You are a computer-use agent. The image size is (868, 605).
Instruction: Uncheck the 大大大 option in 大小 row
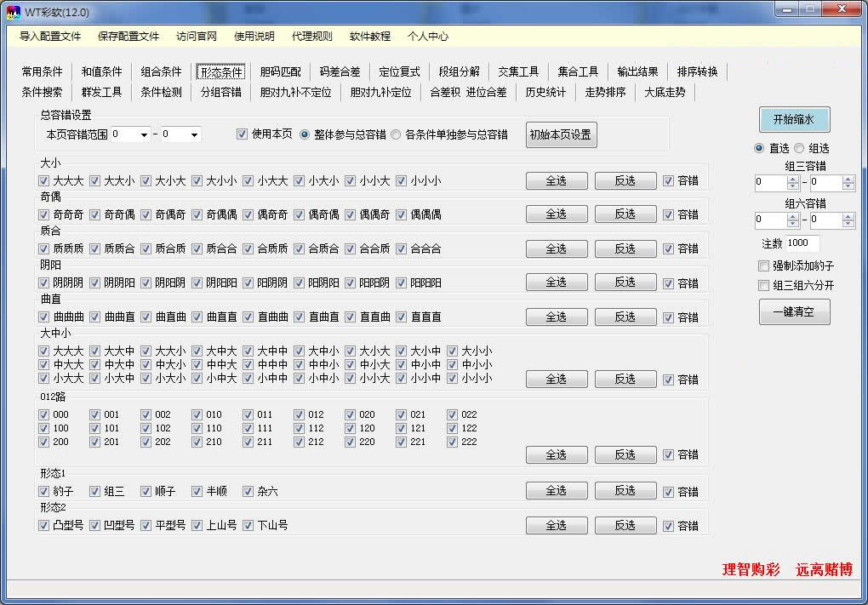pos(43,180)
